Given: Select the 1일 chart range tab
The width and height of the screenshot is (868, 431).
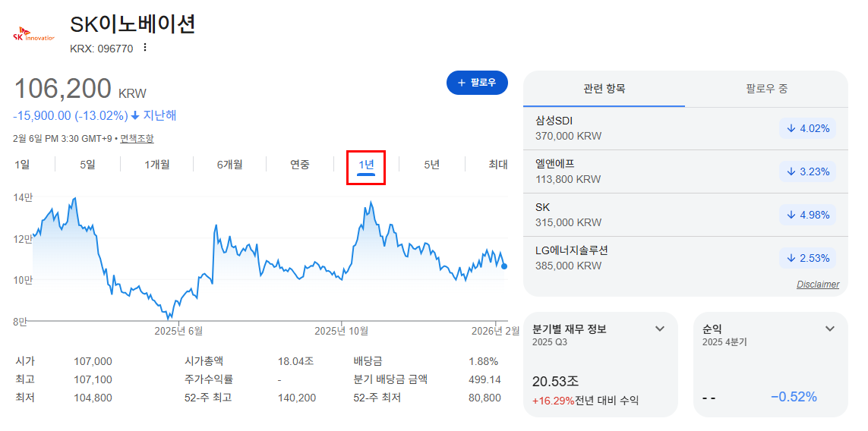Looking at the screenshot, I should 21,165.
